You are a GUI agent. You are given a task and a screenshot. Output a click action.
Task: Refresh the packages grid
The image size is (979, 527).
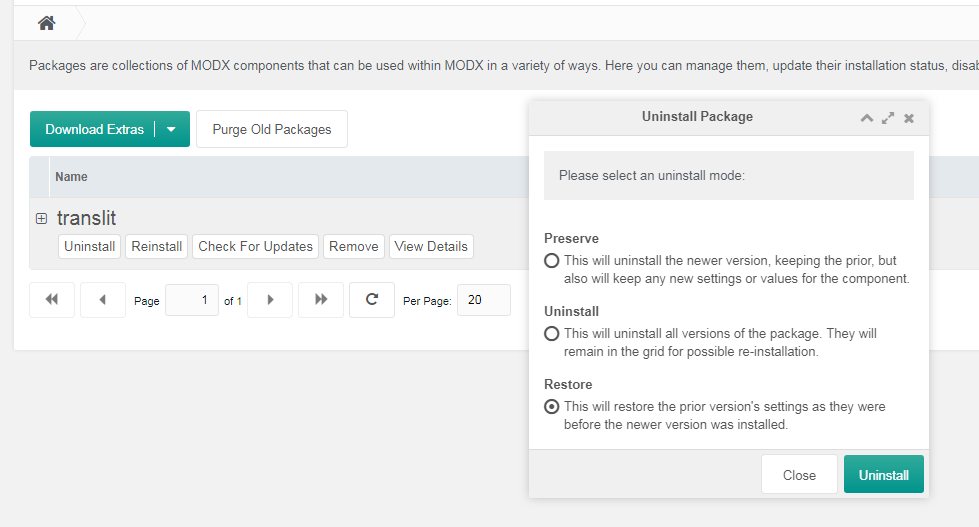point(371,300)
